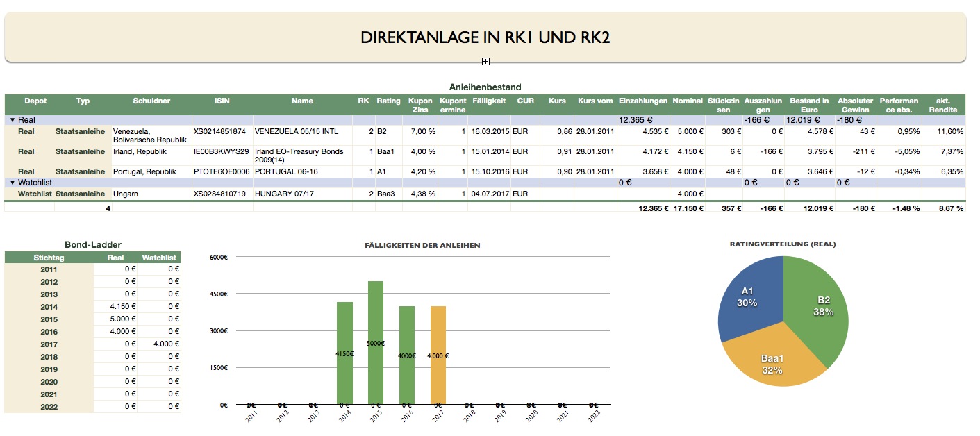Click the akt. Rendite column header
The height and width of the screenshot is (436, 980).
click(942, 106)
